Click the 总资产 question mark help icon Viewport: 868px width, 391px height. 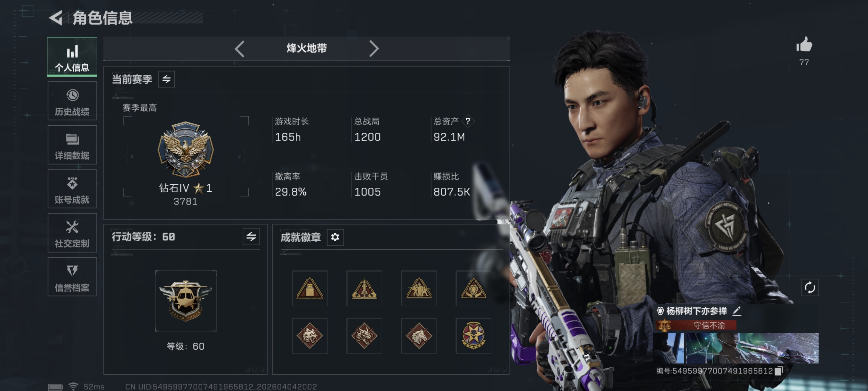click(x=468, y=121)
